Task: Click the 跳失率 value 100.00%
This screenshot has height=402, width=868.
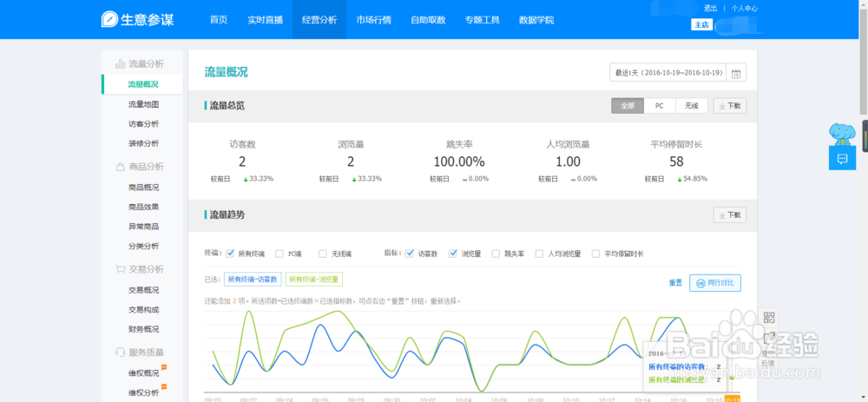Action: (459, 161)
